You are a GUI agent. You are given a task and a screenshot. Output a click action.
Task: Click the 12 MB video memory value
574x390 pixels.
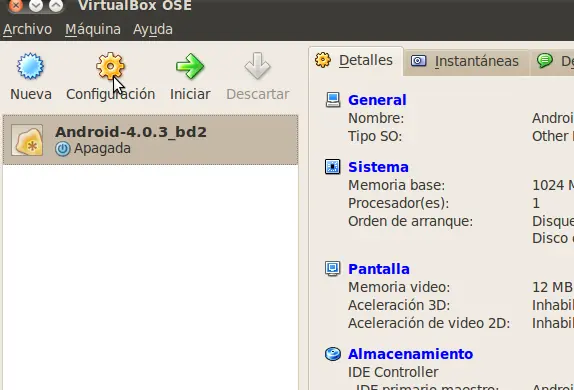tap(552, 287)
